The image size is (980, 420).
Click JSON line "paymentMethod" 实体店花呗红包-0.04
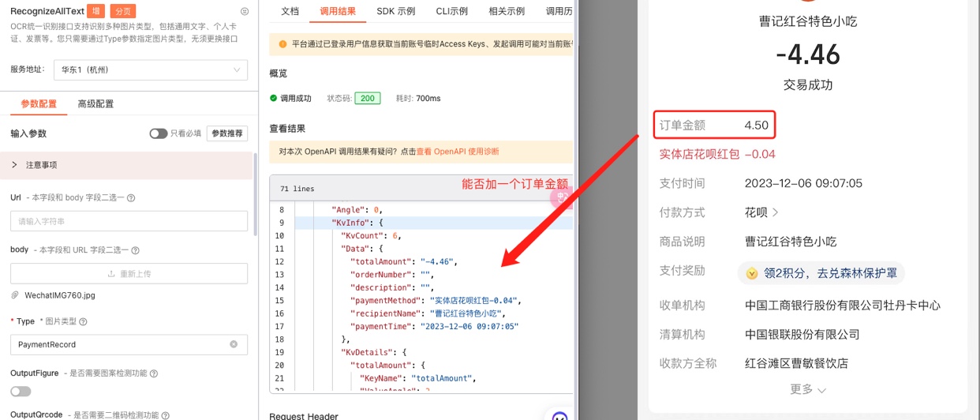(x=436, y=300)
